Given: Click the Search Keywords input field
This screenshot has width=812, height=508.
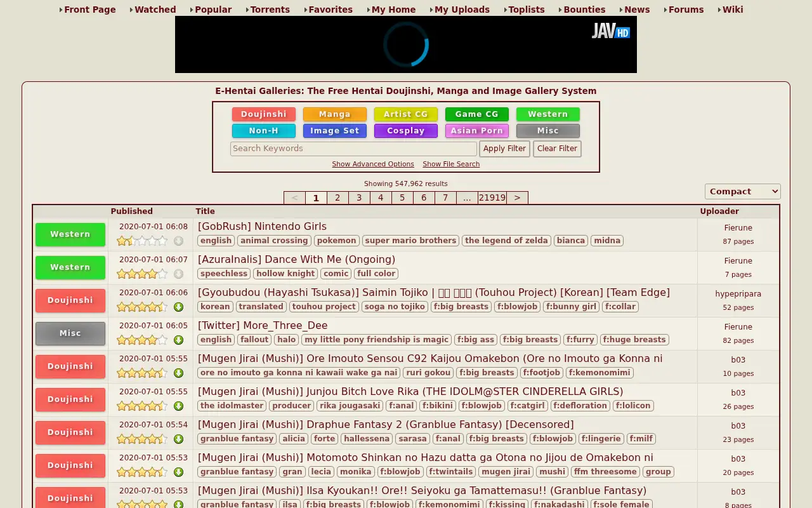Looking at the screenshot, I should (353, 149).
